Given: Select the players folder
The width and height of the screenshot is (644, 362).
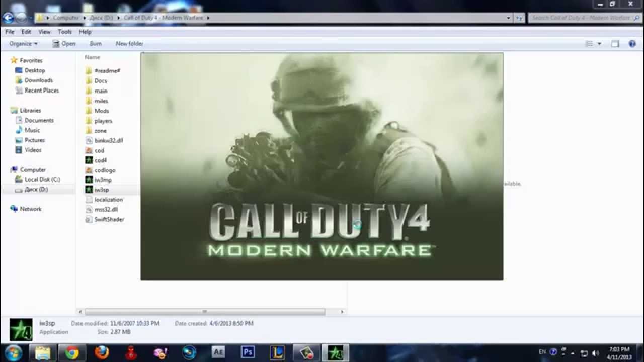Looking at the screenshot, I should (99, 121).
